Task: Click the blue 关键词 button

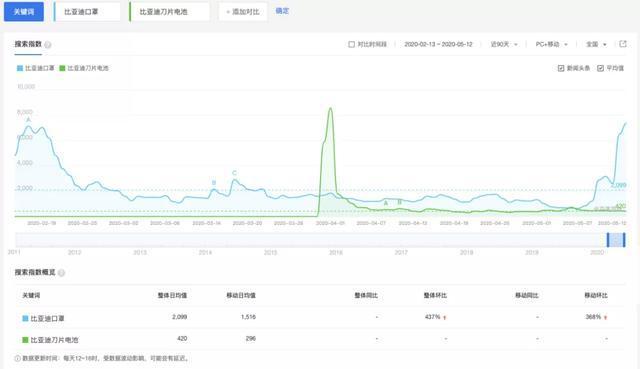Action: pyautogui.click(x=24, y=11)
